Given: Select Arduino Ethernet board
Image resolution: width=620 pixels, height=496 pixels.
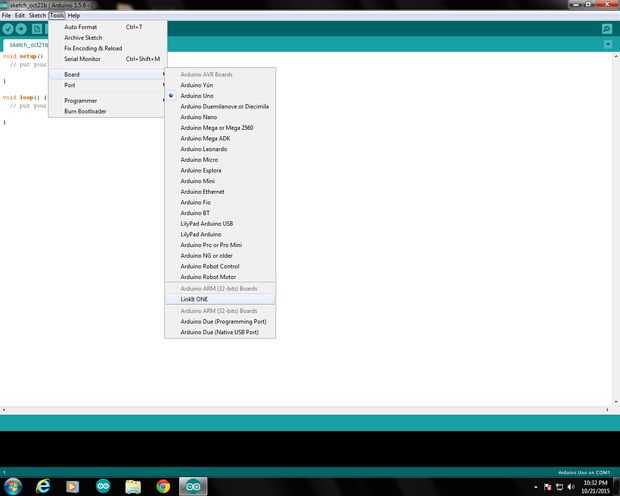Looking at the screenshot, I should pos(220,192).
